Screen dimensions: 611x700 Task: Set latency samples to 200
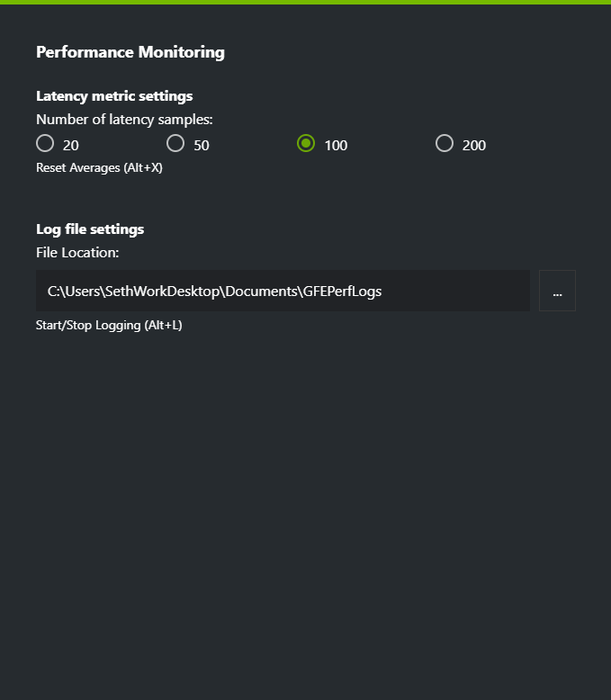coord(444,143)
